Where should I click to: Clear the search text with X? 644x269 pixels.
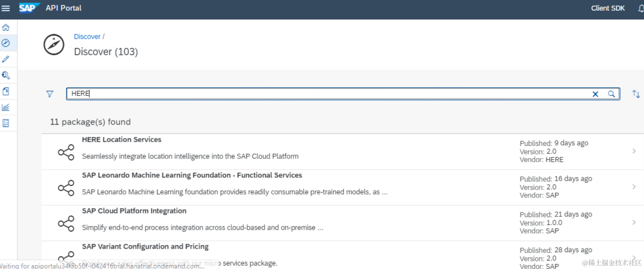(595, 94)
